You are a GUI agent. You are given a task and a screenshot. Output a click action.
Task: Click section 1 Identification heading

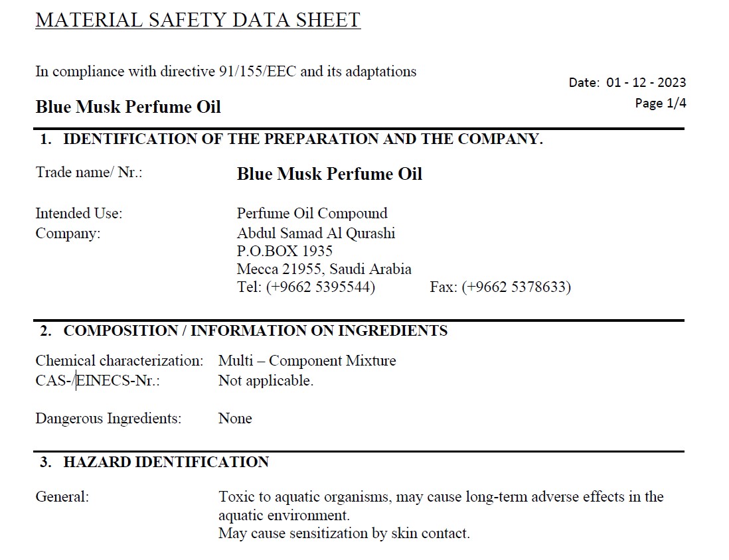(x=291, y=139)
